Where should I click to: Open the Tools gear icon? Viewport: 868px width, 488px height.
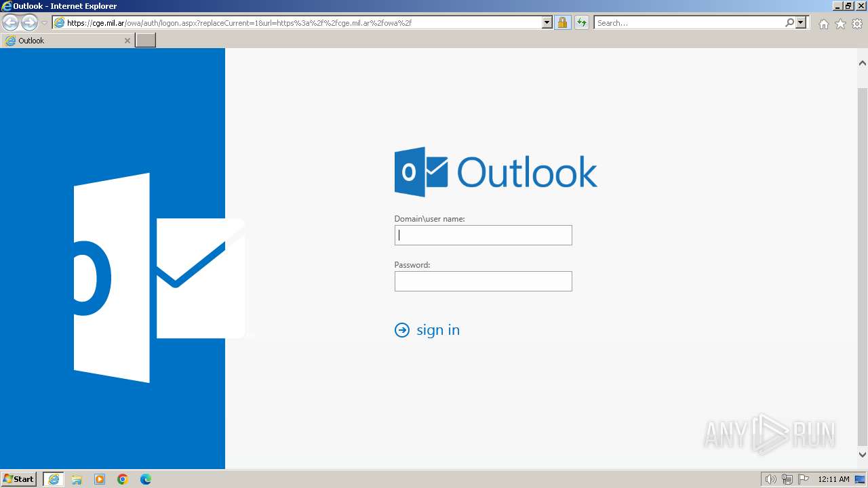click(x=857, y=24)
